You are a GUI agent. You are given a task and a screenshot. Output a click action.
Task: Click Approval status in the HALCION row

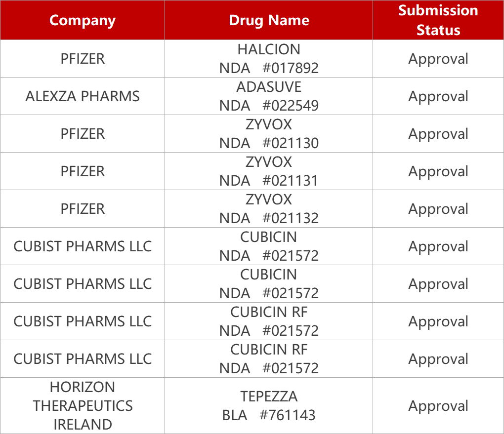coord(438,59)
